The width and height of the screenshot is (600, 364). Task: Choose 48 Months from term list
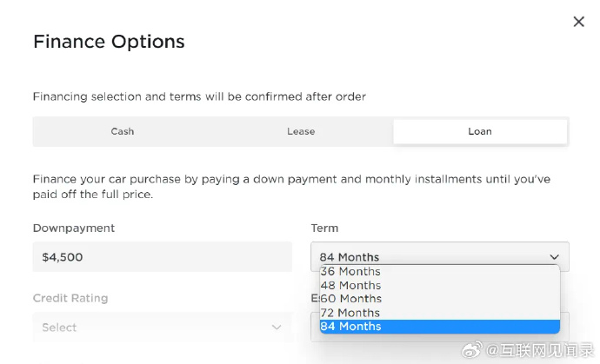(x=440, y=285)
